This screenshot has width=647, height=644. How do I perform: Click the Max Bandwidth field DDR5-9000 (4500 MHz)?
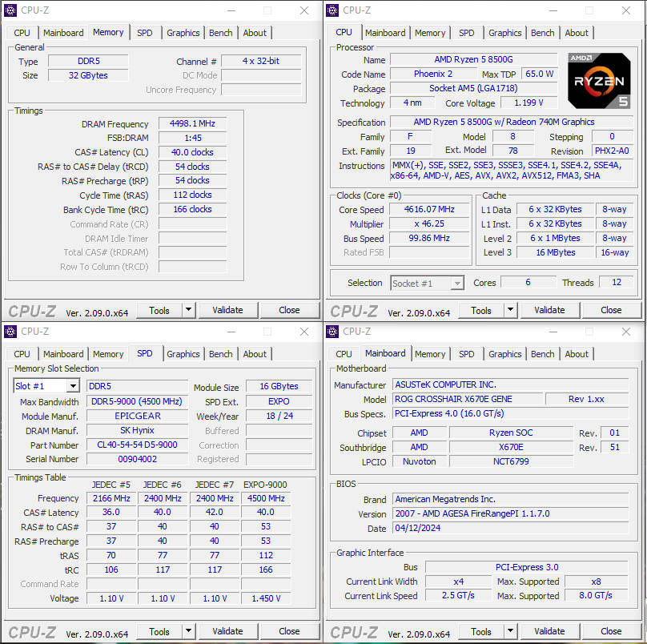click(x=137, y=401)
